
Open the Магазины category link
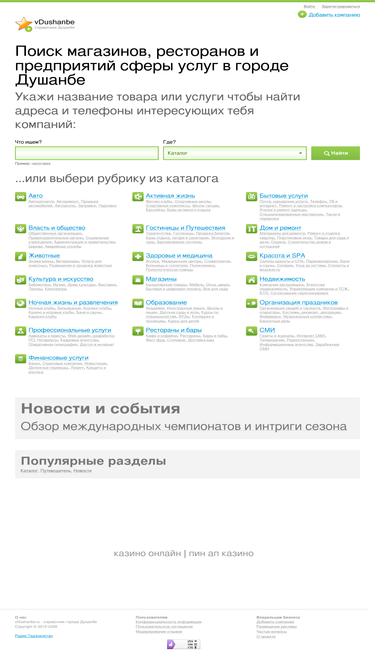pyautogui.click(x=161, y=279)
